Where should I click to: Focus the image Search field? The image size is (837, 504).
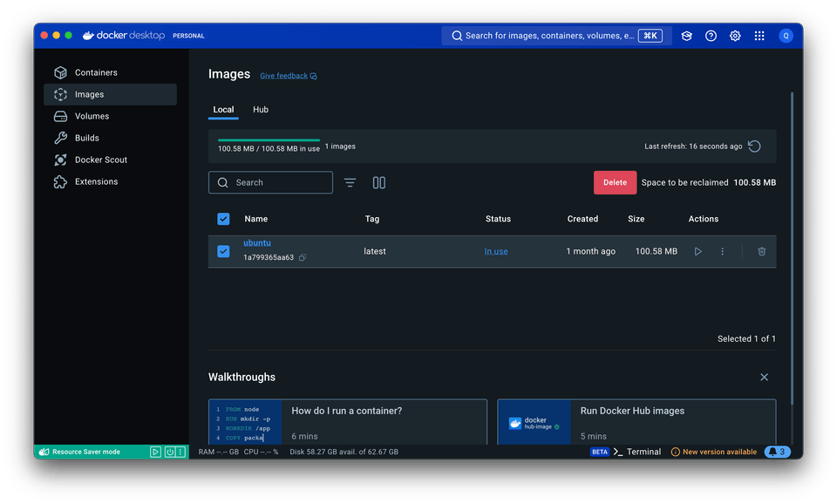[270, 182]
